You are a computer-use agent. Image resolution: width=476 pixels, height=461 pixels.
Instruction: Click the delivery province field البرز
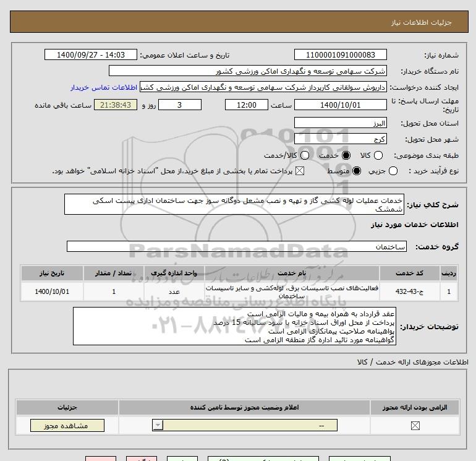pos(340,123)
